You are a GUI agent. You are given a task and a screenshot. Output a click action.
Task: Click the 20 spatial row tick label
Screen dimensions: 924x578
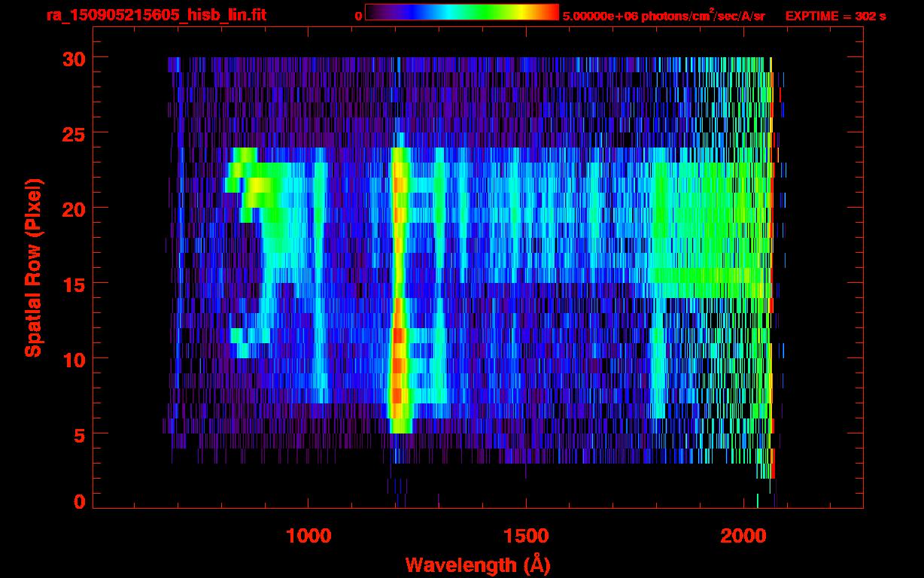pyautogui.click(x=74, y=208)
